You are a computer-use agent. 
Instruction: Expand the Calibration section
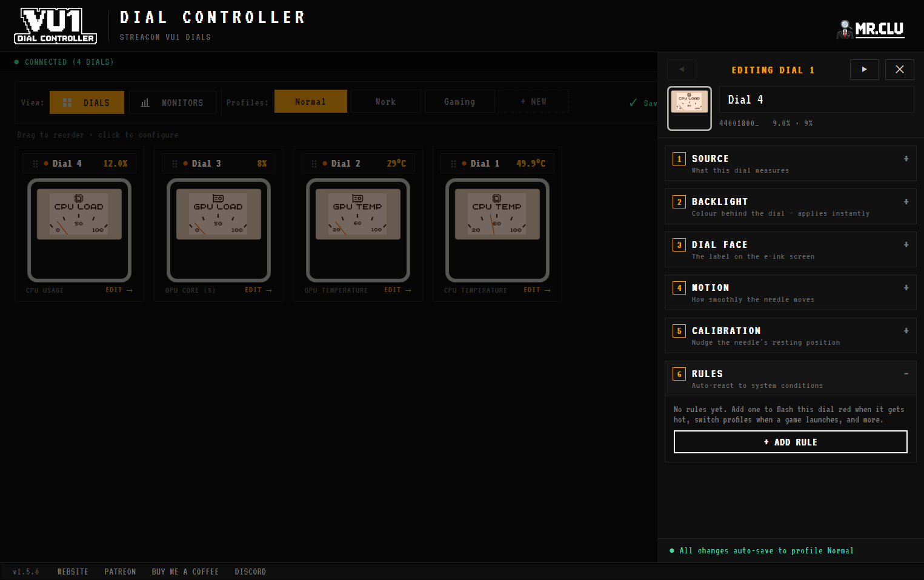pos(791,336)
